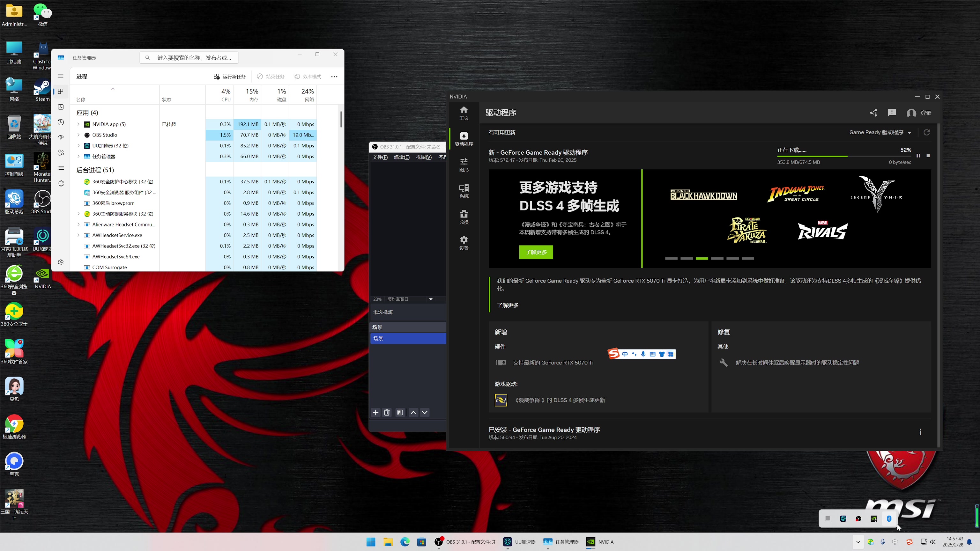The width and height of the screenshot is (980, 551).
Task: Open 应用历史记录 in Task Manager sidebar
Action: tap(61, 122)
